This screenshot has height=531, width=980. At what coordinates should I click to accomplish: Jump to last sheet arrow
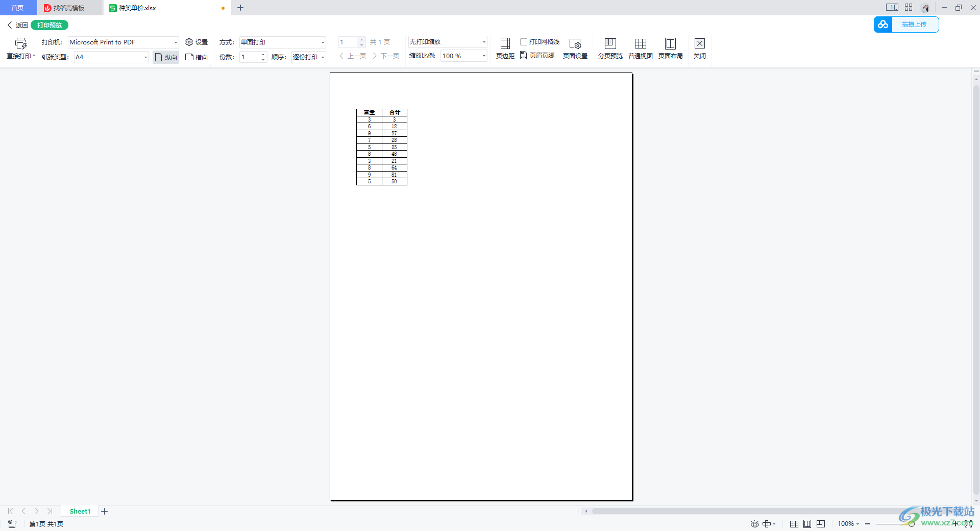(x=50, y=511)
